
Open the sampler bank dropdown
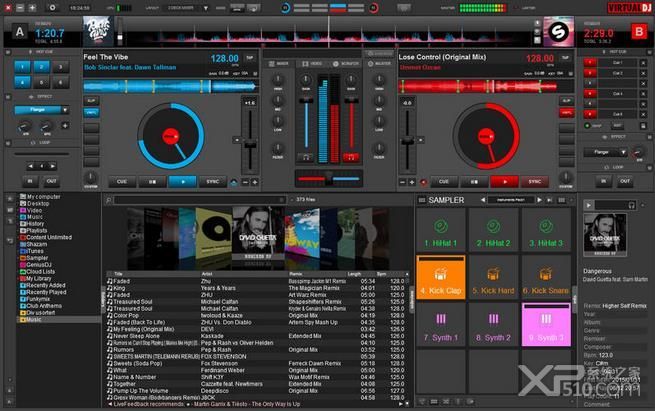(511, 200)
